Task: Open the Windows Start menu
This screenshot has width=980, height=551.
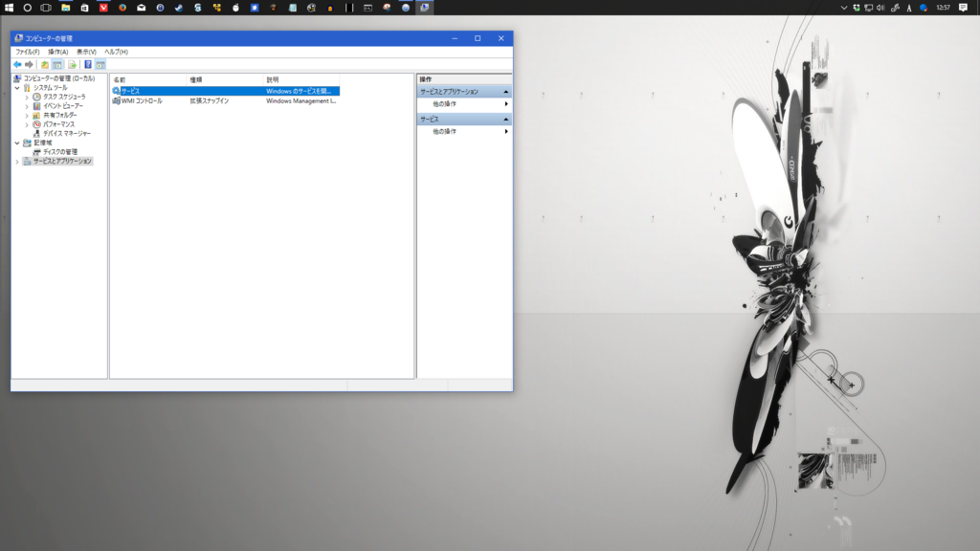Action: [9, 8]
